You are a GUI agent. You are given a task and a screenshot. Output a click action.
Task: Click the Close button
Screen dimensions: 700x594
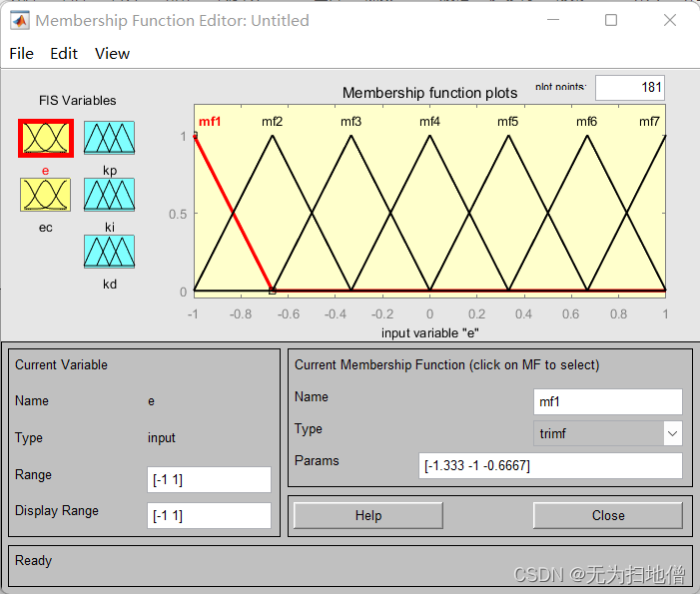pos(608,515)
